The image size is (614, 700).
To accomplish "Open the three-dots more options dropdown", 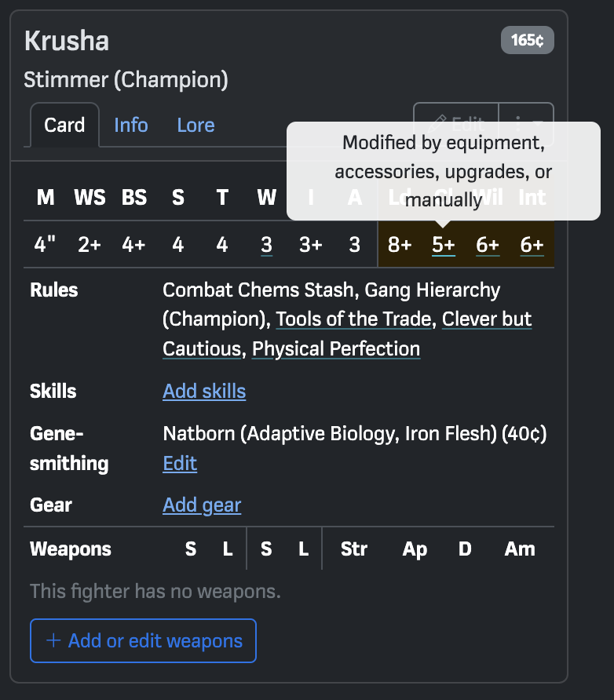I will (526, 124).
